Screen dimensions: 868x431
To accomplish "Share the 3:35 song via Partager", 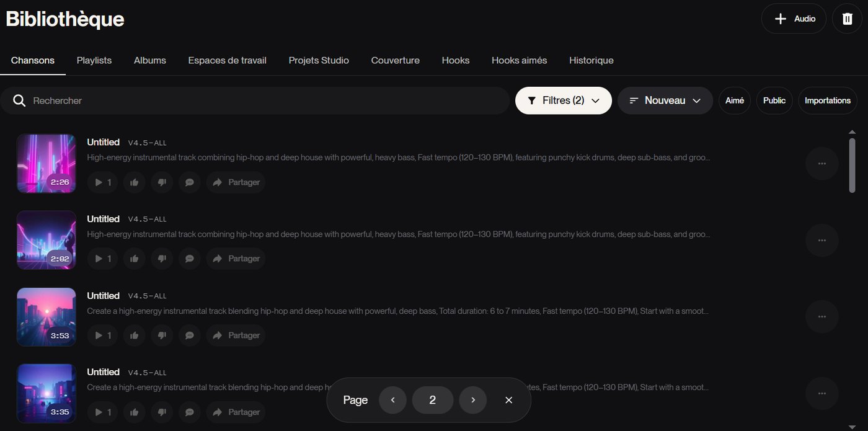I will [x=236, y=412].
